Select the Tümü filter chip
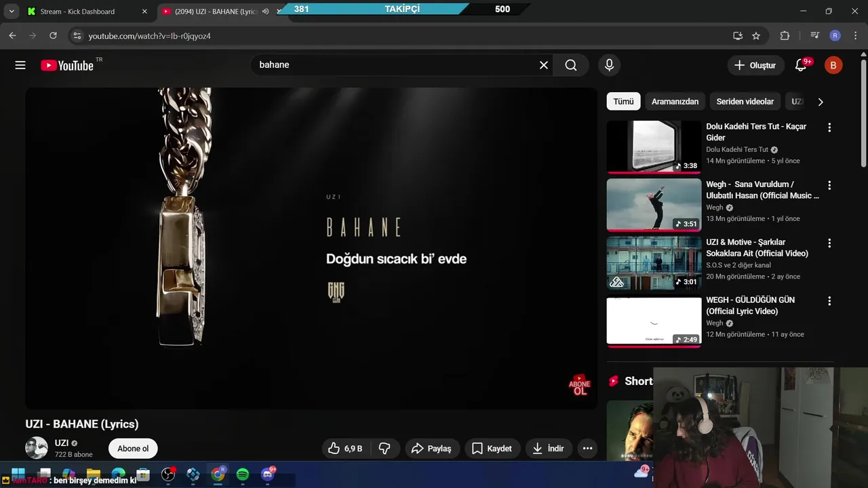Screen dimensions: 868x488 623,102
